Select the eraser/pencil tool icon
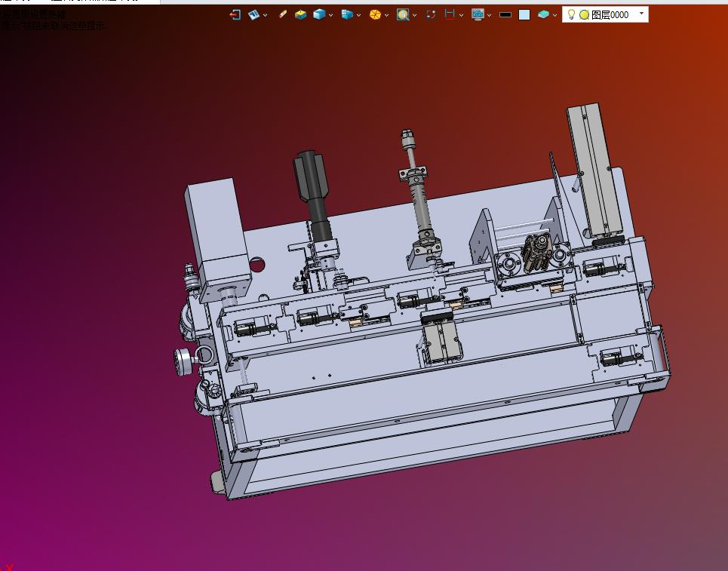Viewport: 728px width, 571px height. coord(282,14)
